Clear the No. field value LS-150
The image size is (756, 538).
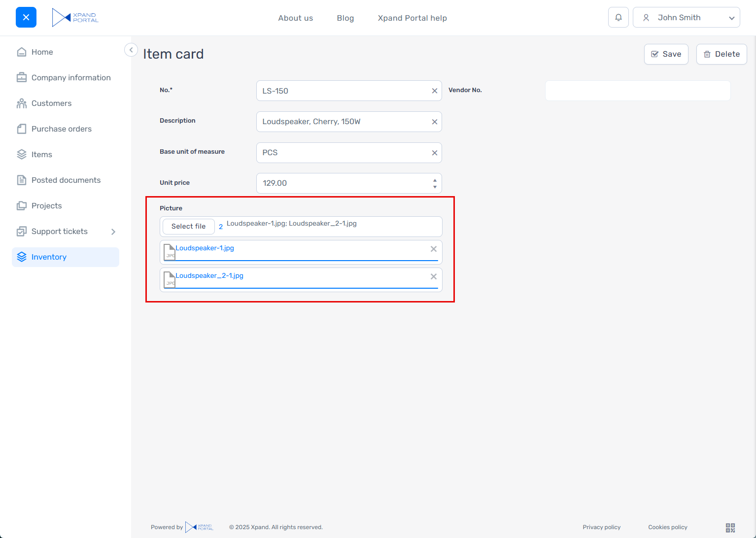tap(434, 91)
